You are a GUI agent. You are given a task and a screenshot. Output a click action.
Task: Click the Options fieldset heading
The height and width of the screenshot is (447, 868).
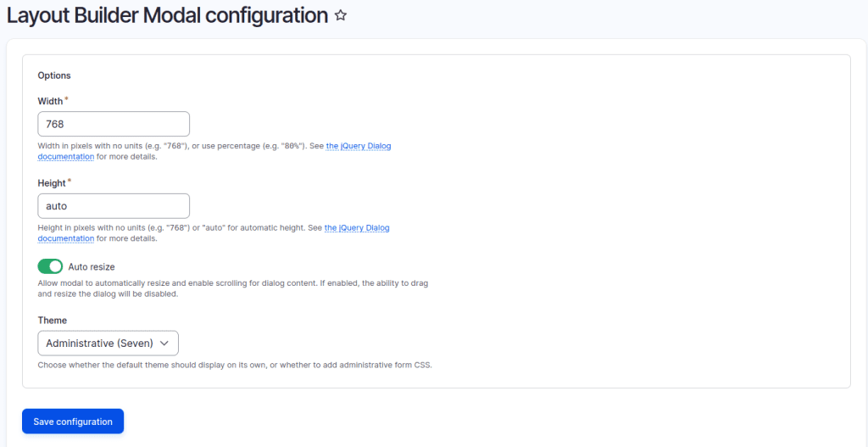point(54,75)
